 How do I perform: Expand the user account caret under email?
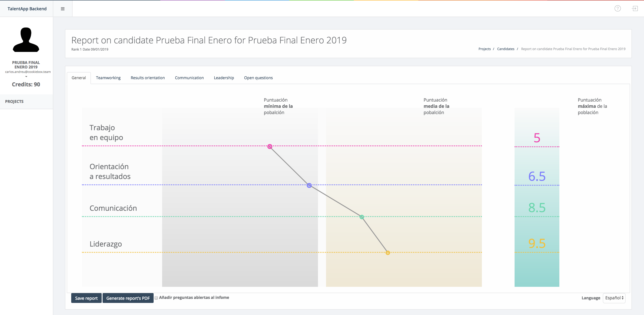(26, 77)
